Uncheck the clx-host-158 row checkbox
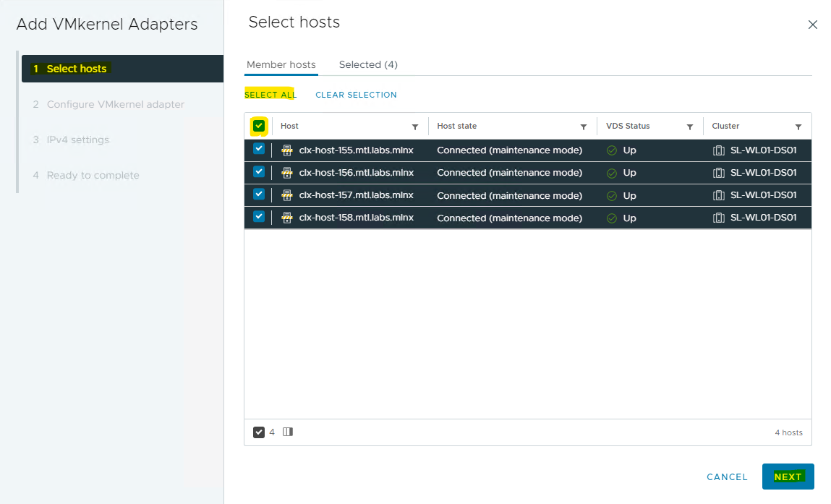 (x=259, y=216)
